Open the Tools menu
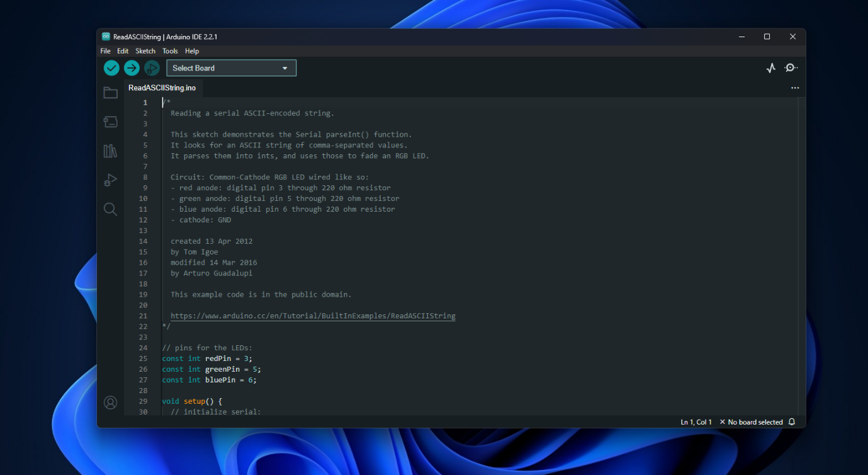This screenshot has height=475, width=868. point(170,51)
